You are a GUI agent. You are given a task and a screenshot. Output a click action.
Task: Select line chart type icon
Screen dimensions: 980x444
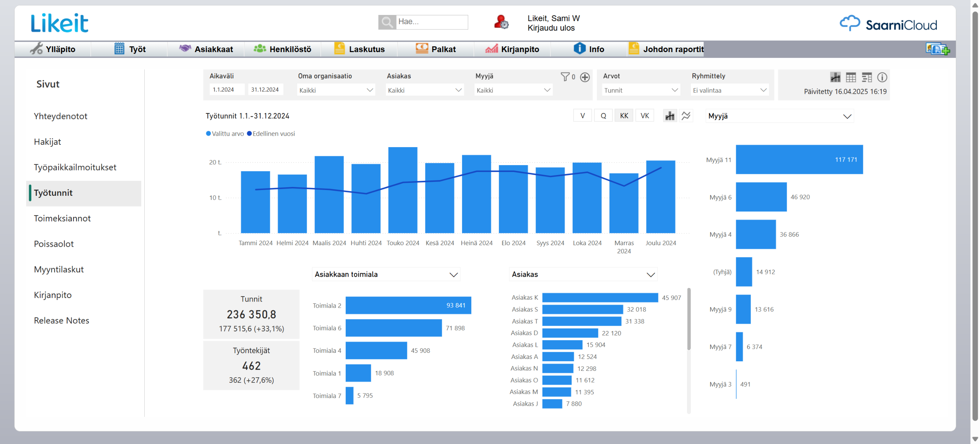click(x=686, y=116)
